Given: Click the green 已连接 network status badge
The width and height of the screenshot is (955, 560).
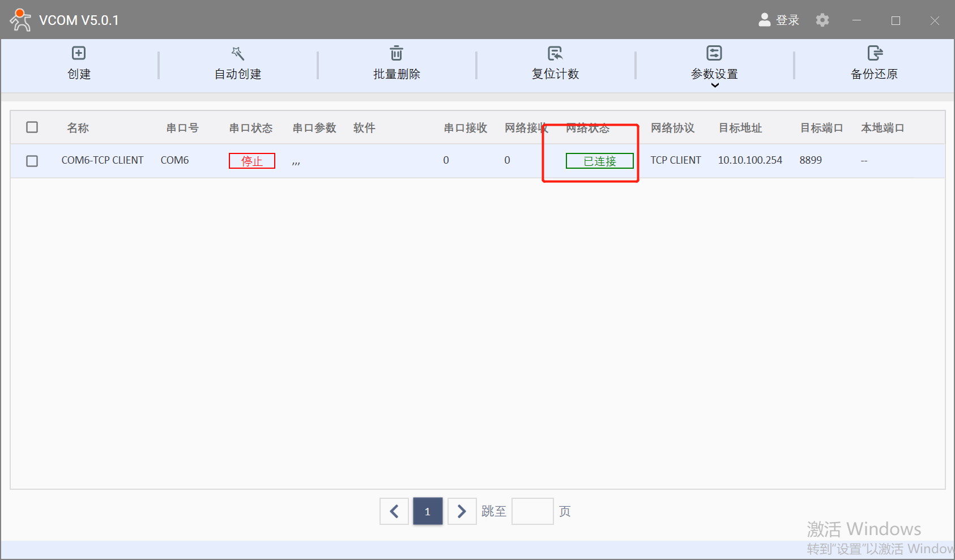Looking at the screenshot, I should [599, 161].
